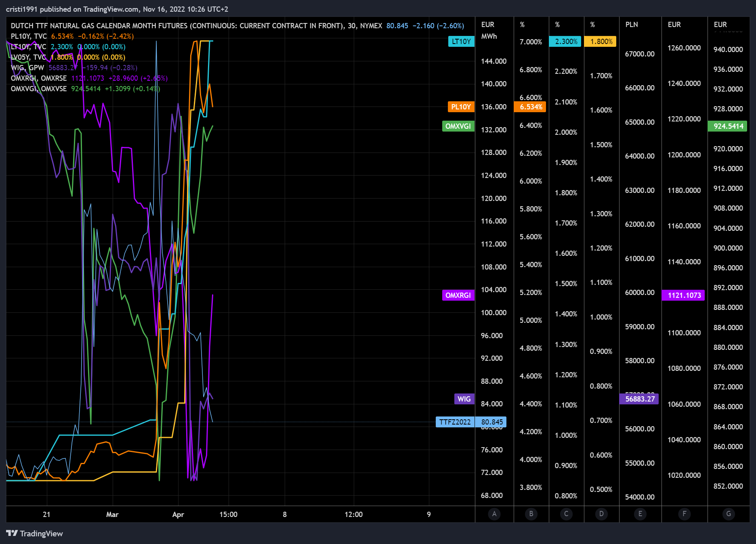Screen dimensions: 756x544
Task: Click the TTFZ2022 price label
Action: point(456,422)
